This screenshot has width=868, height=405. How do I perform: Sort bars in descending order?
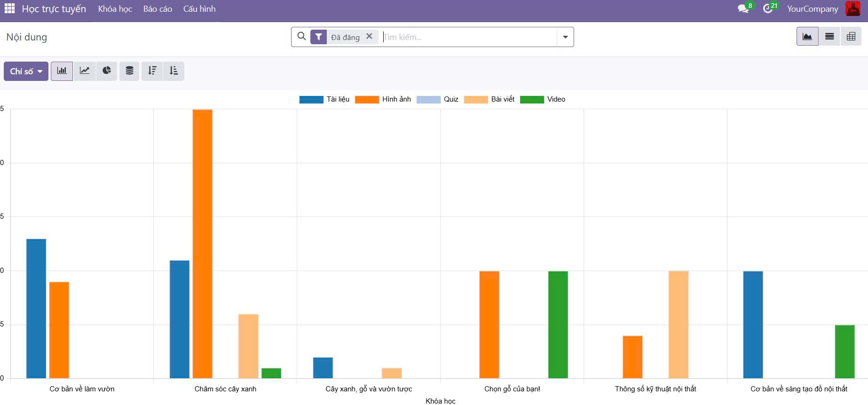(152, 71)
